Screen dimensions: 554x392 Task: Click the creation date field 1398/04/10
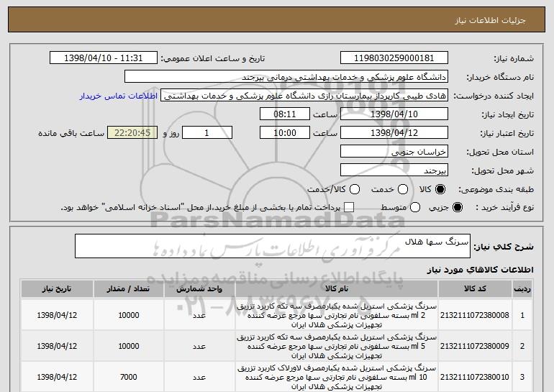[394, 114]
